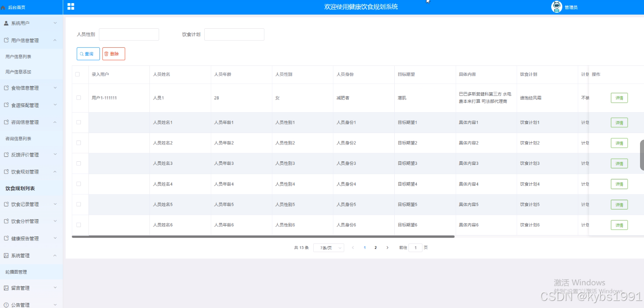Click the user icon next to 系统用户
The height and width of the screenshot is (308, 644).
coord(6,23)
